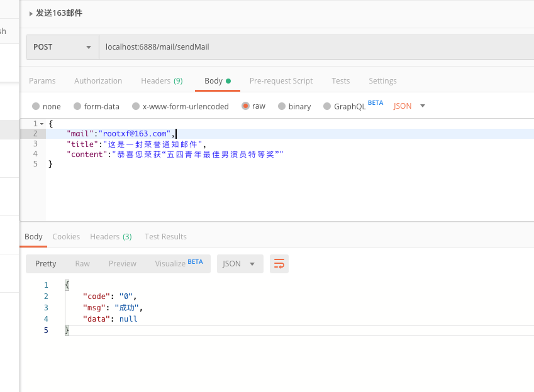This screenshot has height=392, width=534.
Task: Select the binary body radio button
Action: pos(282,106)
